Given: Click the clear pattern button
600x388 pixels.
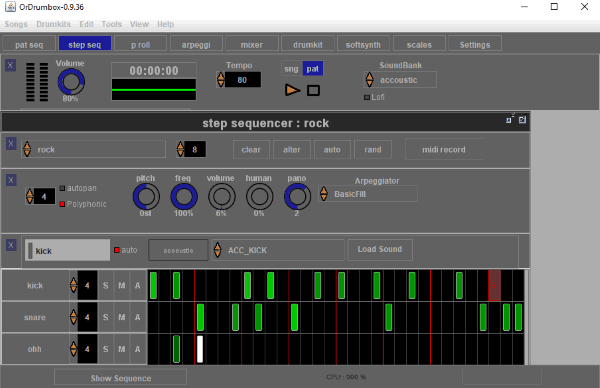Looking at the screenshot, I should 251,149.
